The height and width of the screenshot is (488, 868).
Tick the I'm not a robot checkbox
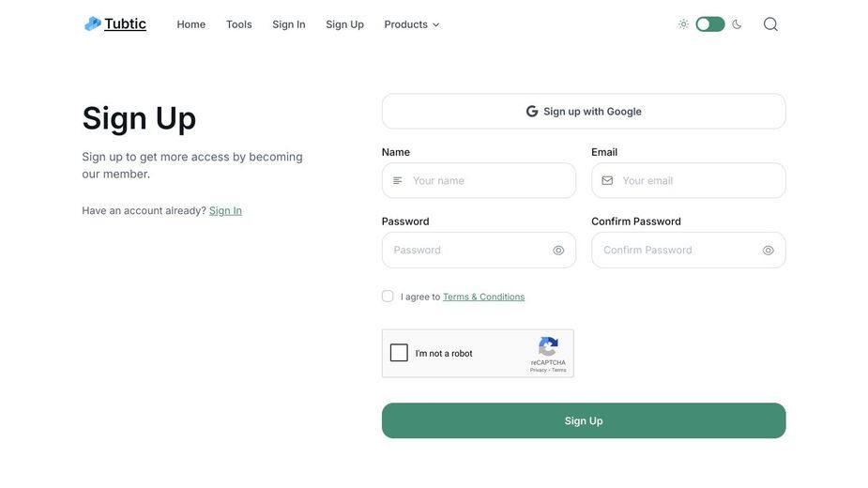(399, 353)
